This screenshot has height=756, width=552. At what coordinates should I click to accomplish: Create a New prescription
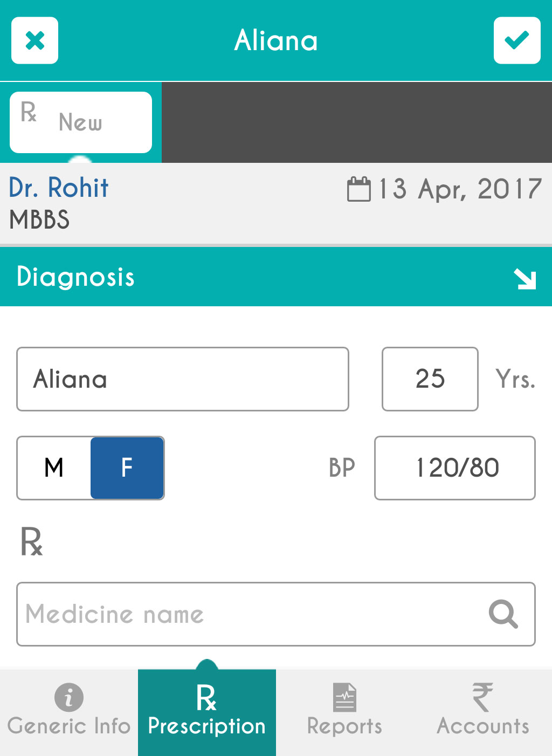pyautogui.click(x=81, y=122)
